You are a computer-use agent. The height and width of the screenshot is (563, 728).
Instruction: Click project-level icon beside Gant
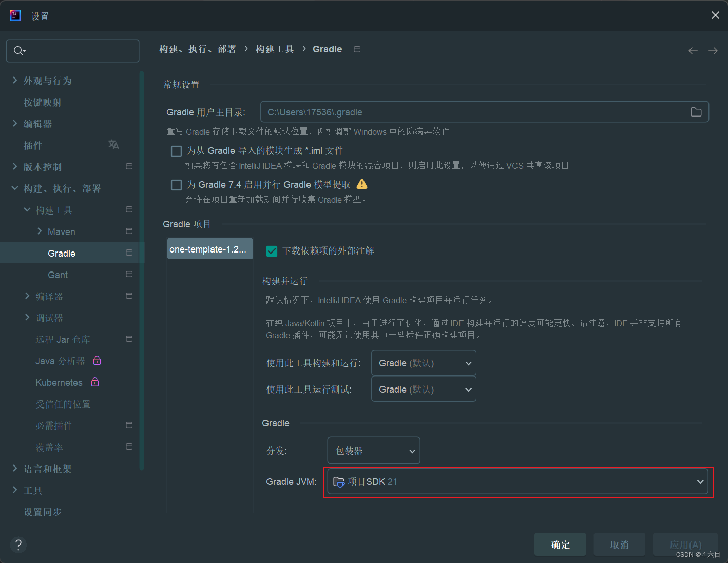129,274
